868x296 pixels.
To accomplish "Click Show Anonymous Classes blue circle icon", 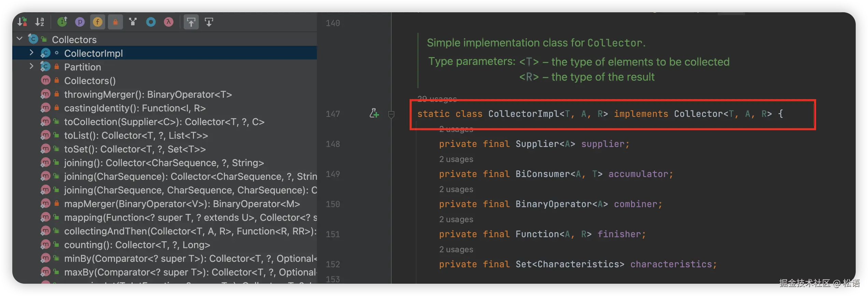I will (x=151, y=22).
